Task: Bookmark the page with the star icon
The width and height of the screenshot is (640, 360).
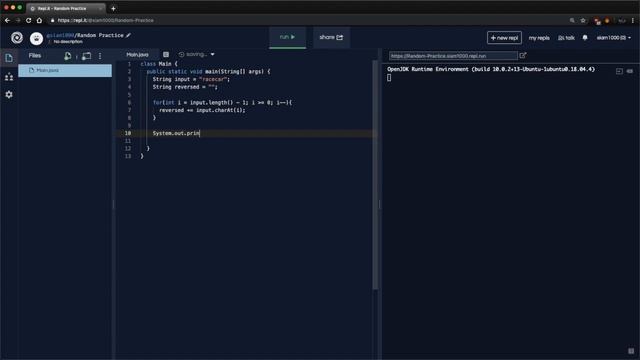Action: tap(583, 20)
